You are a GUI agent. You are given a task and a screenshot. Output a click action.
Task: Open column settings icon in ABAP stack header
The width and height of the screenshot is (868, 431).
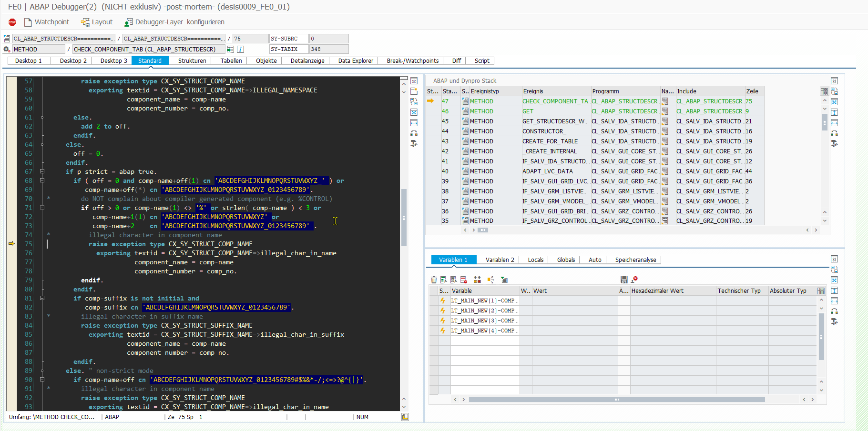(824, 91)
